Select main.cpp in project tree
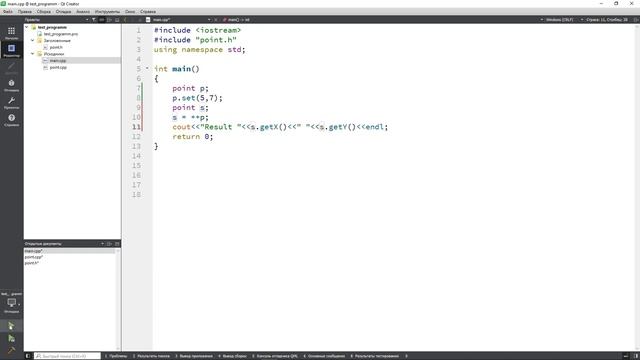Viewport: 640px width, 360px height. (x=58, y=60)
